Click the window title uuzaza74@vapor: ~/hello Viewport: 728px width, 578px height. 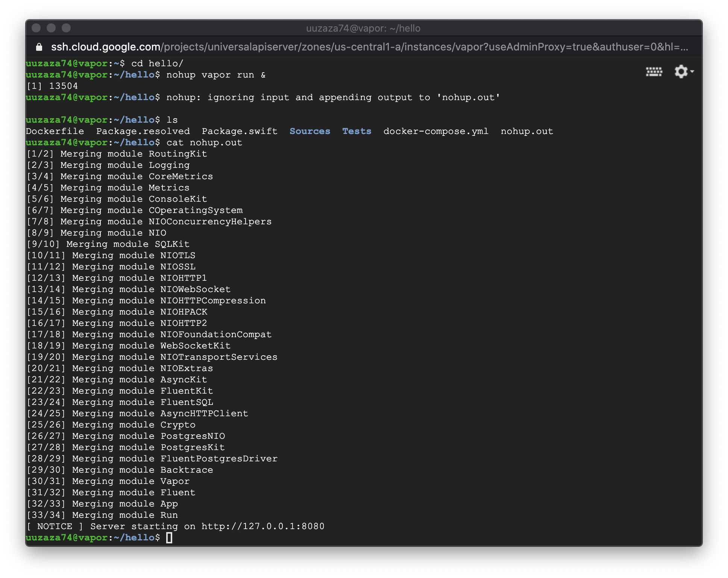tap(363, 28)
